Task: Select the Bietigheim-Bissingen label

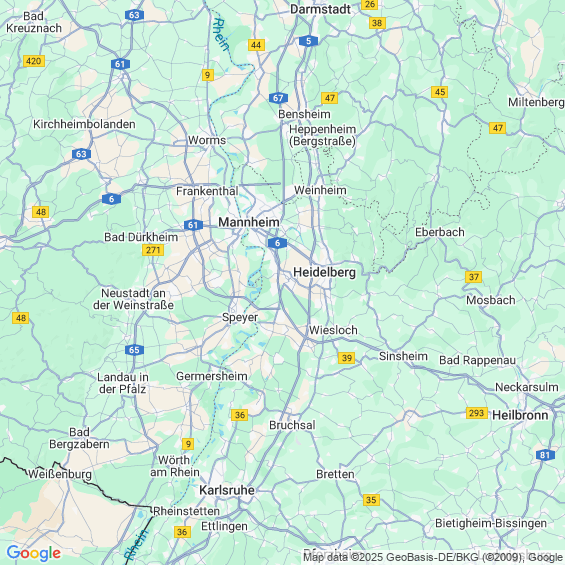Action: (491, 523)
